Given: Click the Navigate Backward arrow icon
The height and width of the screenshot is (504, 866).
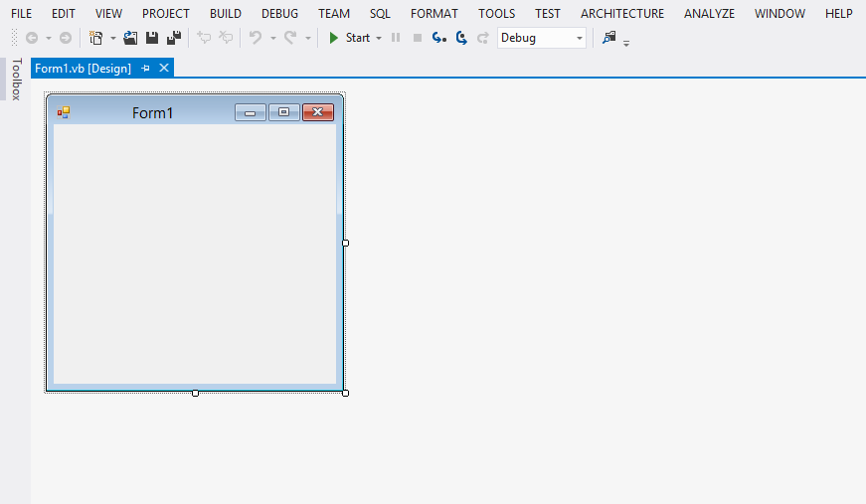Looking at the screenshot, I should (x=32, y=38).
